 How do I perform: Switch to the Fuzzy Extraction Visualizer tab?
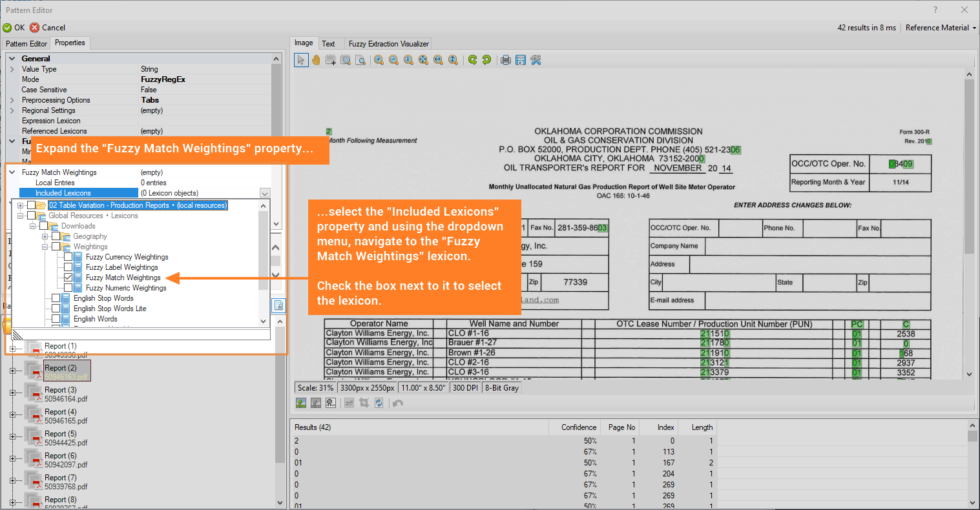[388, 44]
